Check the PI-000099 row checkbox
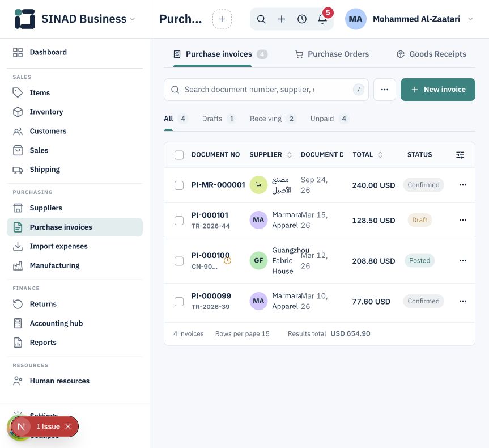 point(179,302)
